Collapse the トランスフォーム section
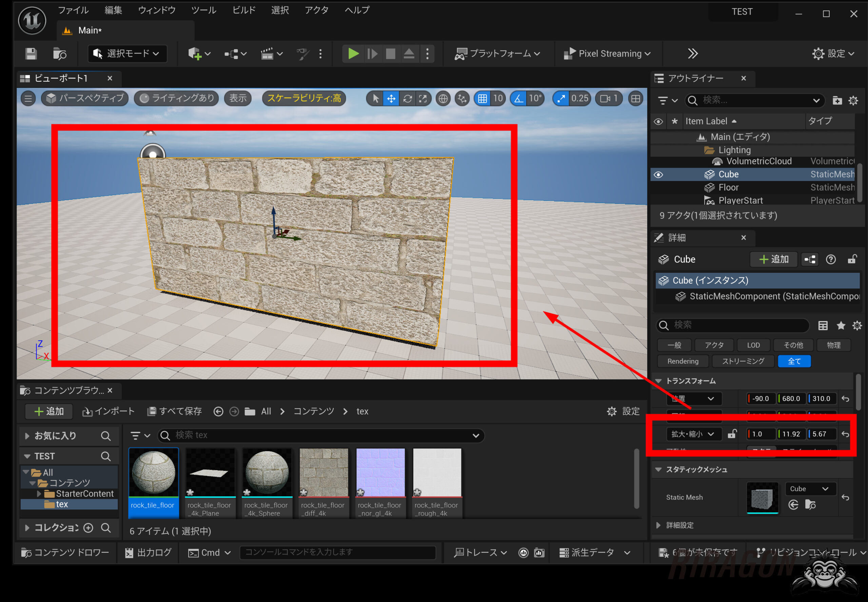This screenshot has height=602, width=868. coord(659,381)
